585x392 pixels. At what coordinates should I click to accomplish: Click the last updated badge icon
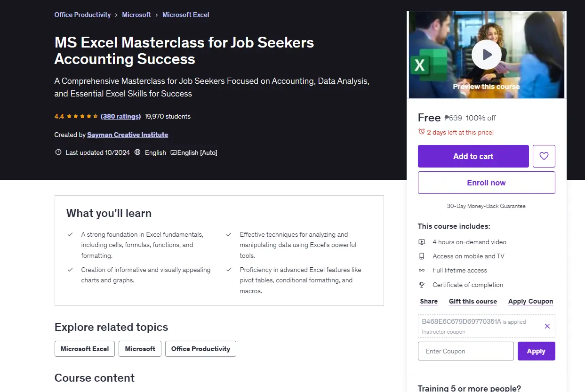[x=58, y=152]
